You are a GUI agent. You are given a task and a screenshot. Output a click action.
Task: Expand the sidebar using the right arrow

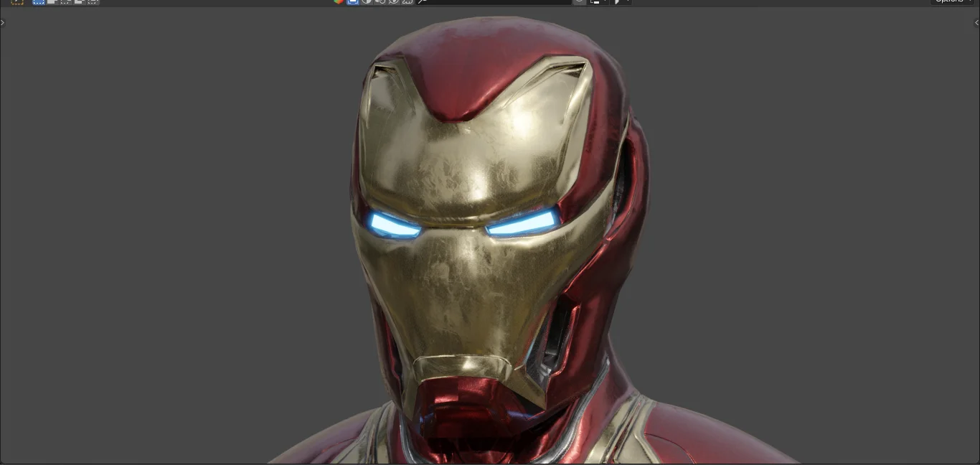pyautogui.click(x=976, y=22)
